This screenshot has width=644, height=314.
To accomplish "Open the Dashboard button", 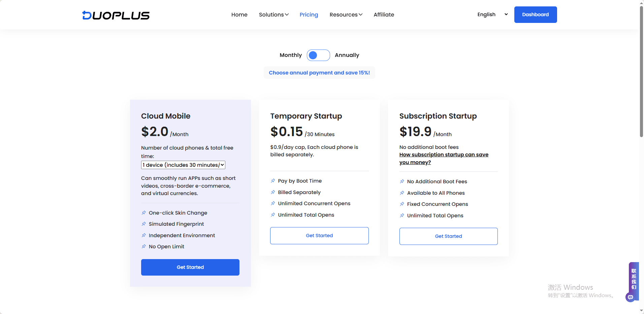I will click(x=536, y=14).
